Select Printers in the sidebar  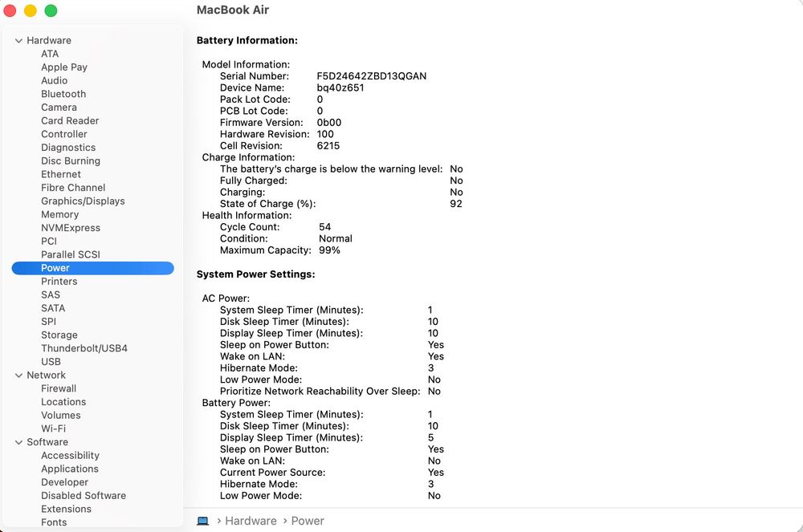click(59, 282)
